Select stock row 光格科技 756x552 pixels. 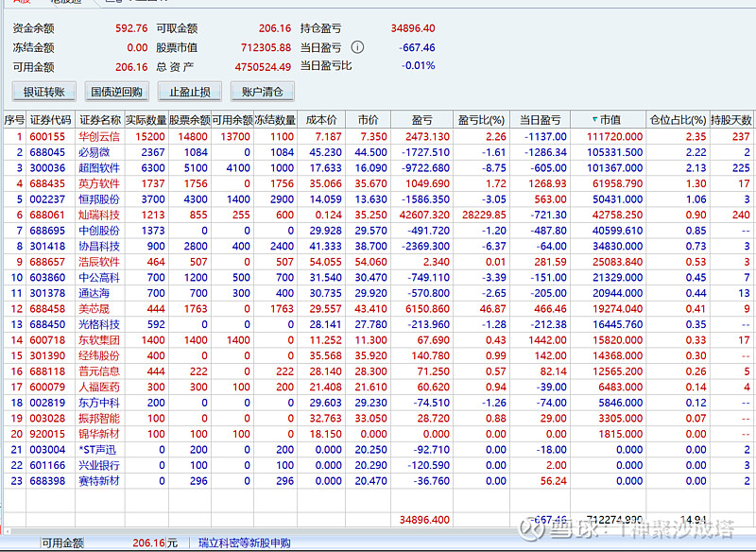378,324
